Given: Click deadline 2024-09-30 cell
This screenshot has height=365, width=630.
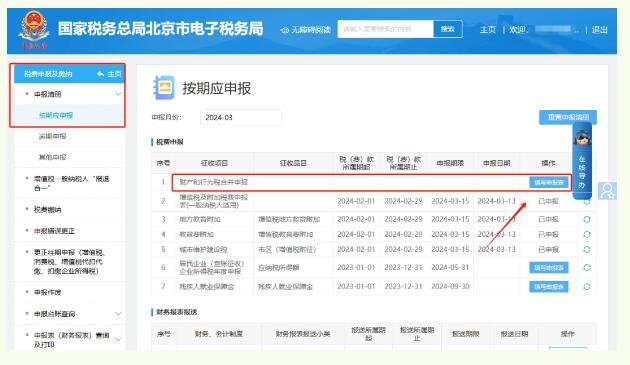Looking at the screenshot, I should click(x=450, y=287).
